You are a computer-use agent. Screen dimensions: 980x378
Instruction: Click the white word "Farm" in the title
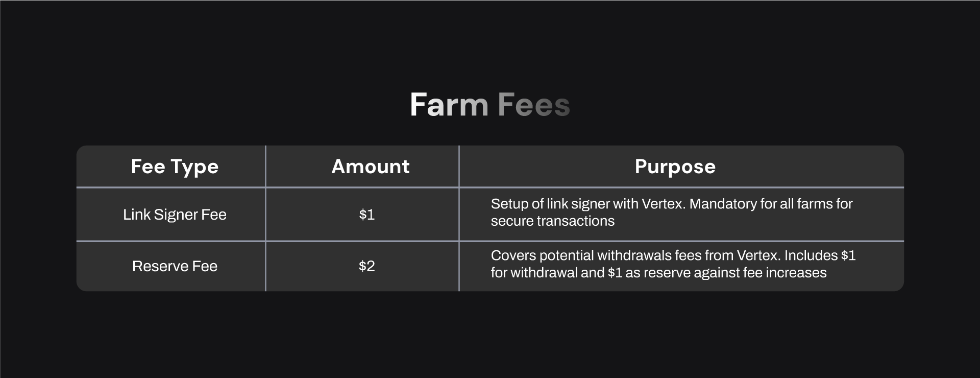tap(449, 105)
